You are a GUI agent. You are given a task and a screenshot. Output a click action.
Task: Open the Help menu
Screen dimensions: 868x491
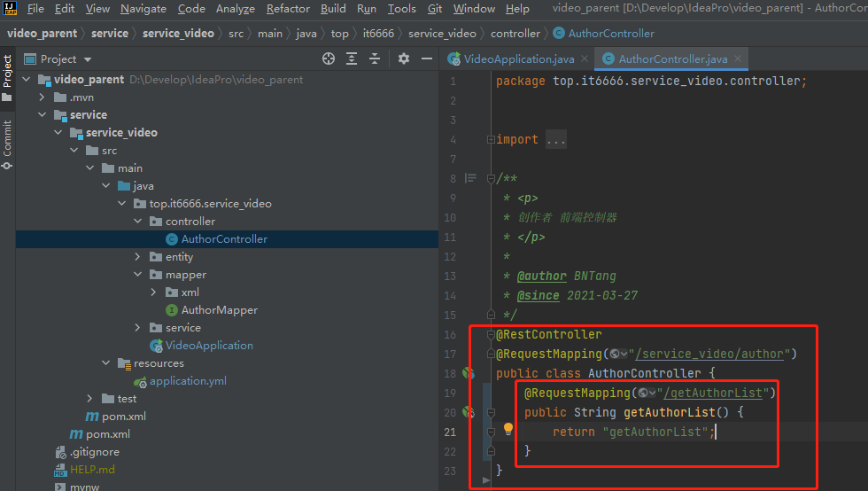(x=517, y=8)
